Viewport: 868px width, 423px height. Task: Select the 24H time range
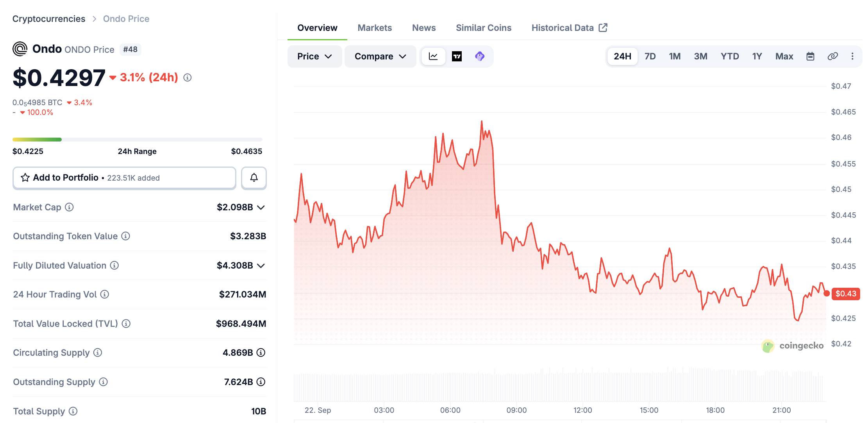tap(622, 56)
